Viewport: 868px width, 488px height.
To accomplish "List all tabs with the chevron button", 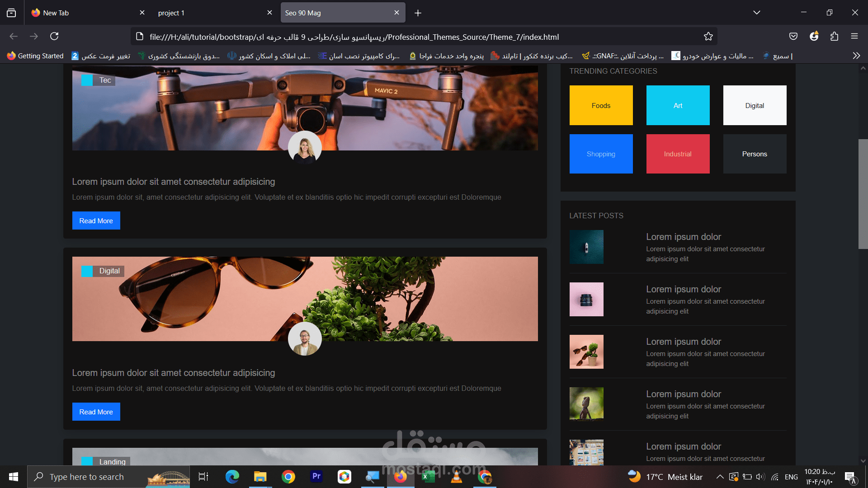I will [756, 13].
